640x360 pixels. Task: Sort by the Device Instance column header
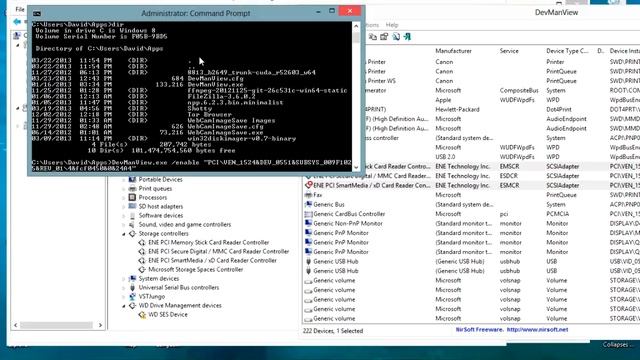(624, 51)
